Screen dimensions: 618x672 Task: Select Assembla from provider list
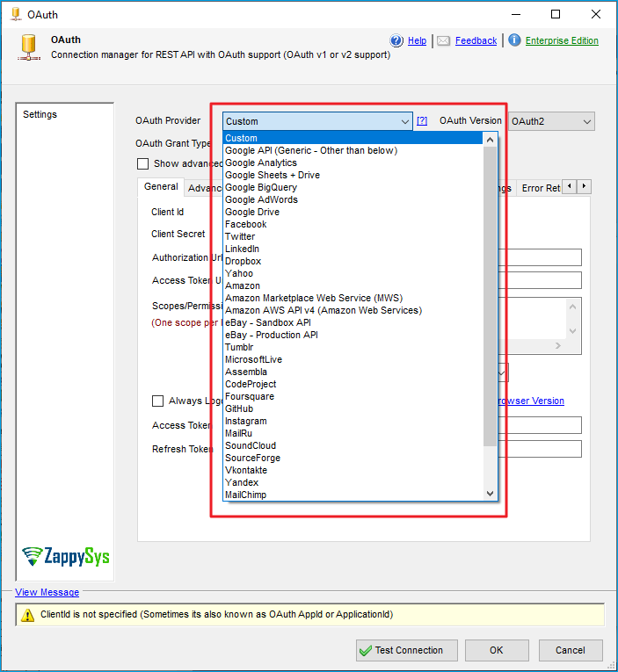[x=353, y=372]
